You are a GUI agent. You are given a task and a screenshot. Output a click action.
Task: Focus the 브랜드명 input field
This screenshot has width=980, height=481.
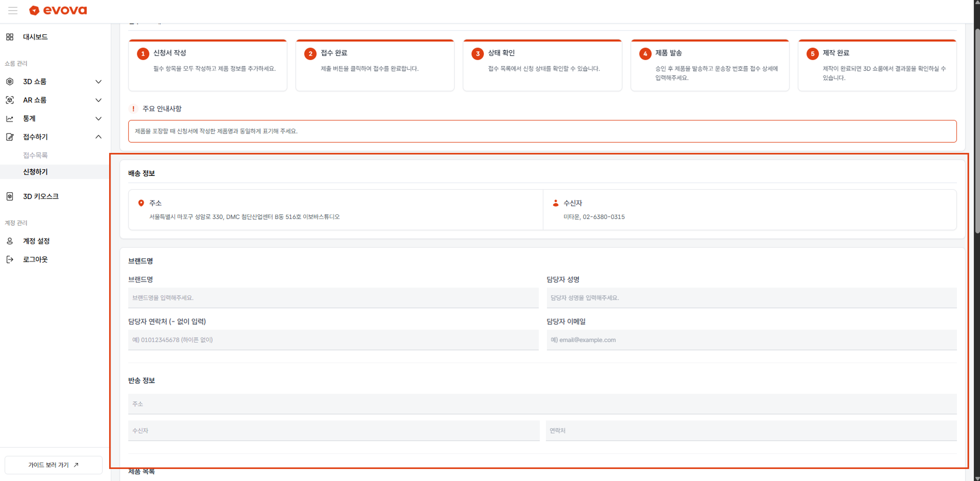(x=333, y=298)
